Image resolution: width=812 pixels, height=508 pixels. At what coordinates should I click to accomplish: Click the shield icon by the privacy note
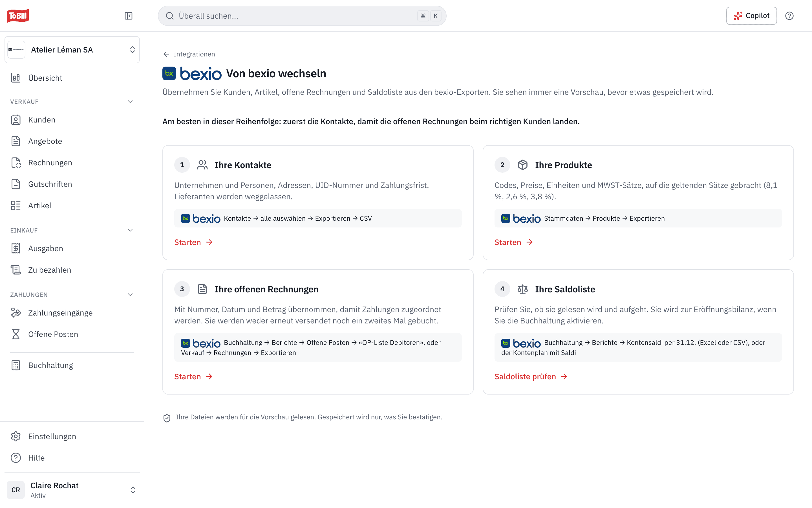(167, 418)
